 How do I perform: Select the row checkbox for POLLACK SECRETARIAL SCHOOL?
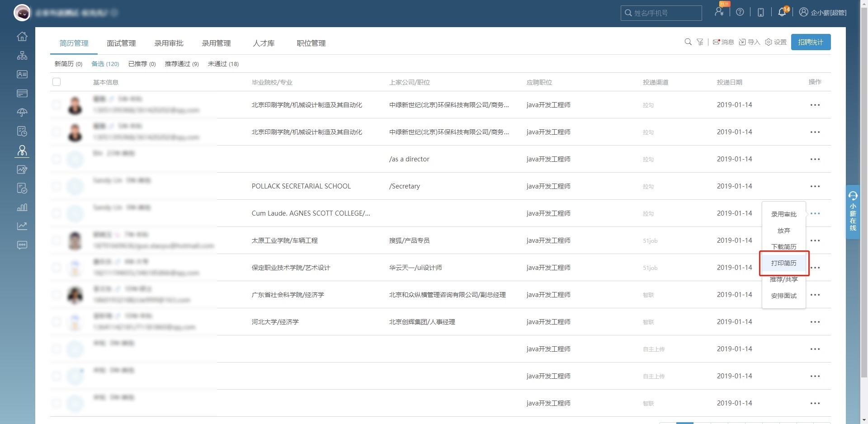point(57,186)
